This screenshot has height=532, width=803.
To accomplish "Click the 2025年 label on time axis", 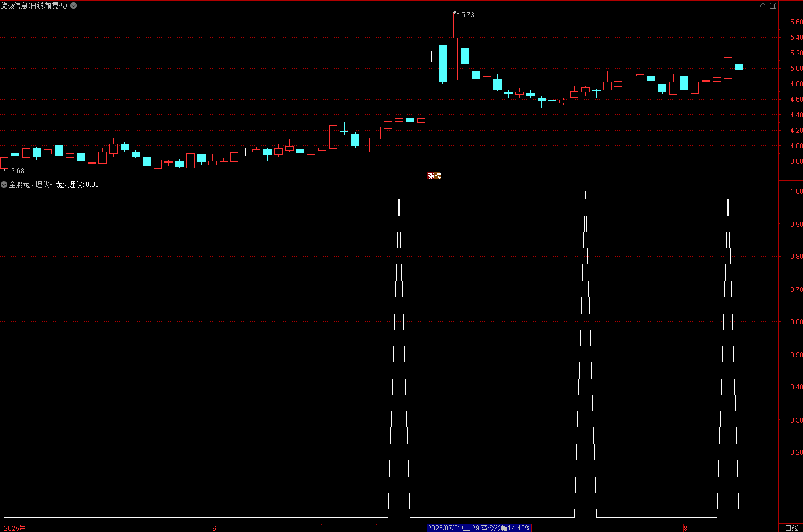I will point(15,528).
